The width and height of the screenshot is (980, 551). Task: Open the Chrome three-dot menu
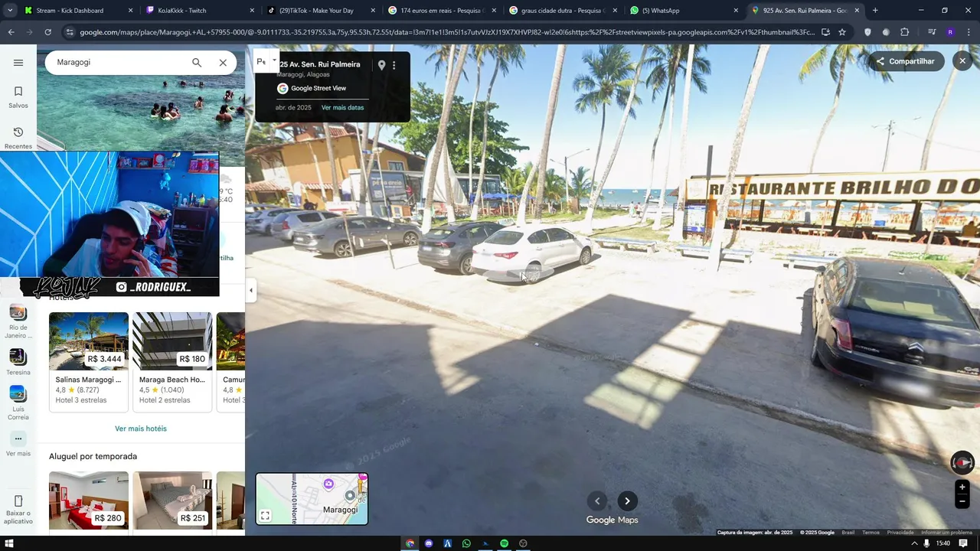pos(968,32)
